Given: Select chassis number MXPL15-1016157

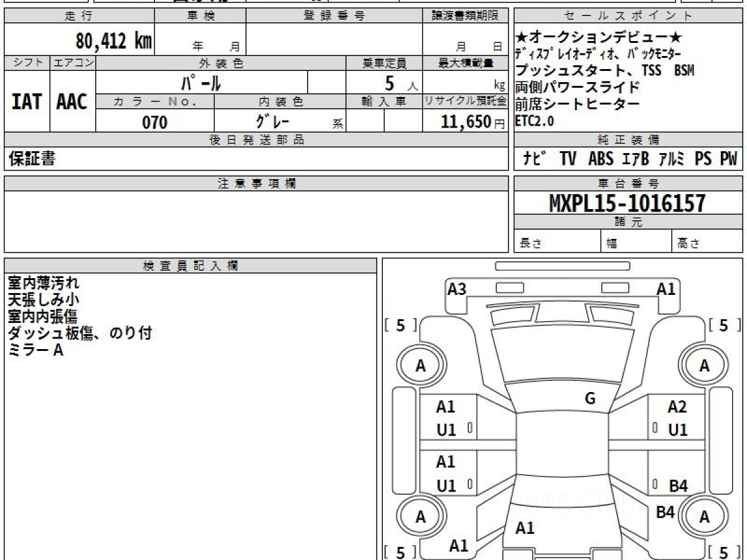Looking at the screenshot, I should pyautogui.click(x=627, y=203).
